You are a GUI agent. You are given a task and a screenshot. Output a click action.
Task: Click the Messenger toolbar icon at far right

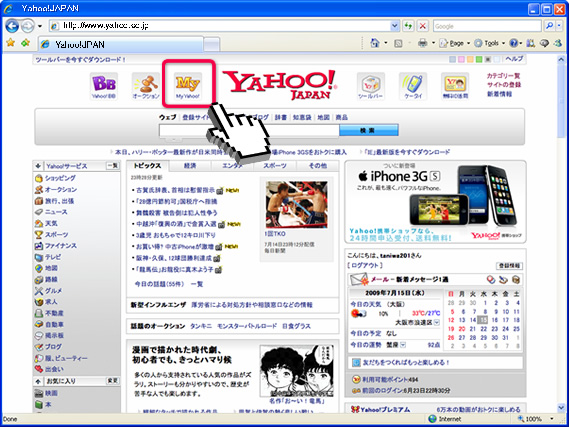558,43
